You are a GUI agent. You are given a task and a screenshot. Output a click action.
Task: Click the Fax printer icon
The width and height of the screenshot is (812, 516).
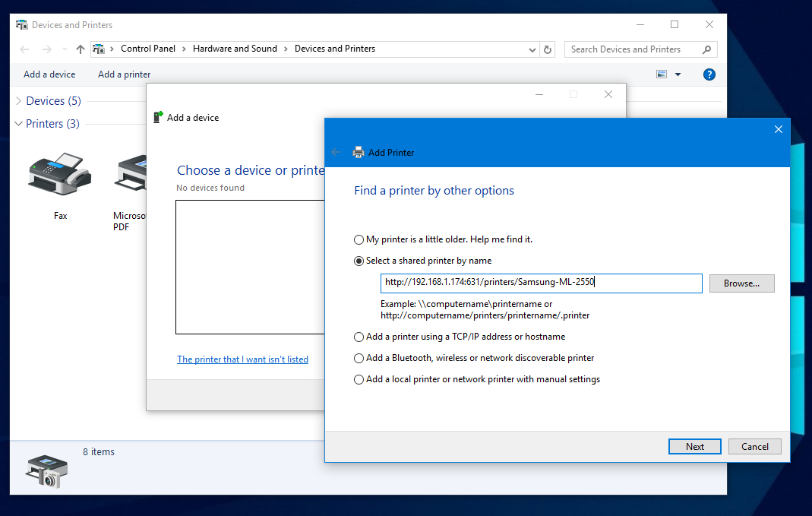pyautogui.click(x=60, y=173)
